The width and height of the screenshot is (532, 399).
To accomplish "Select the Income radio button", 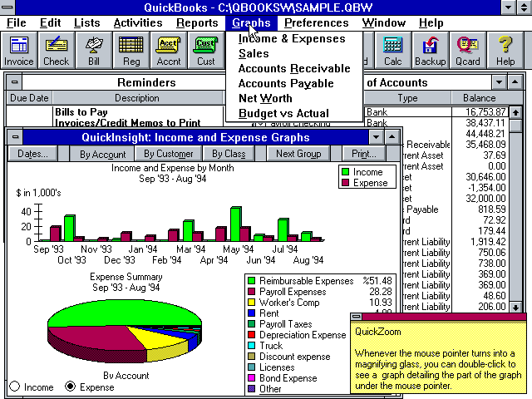I will click(x=15, y=387).
